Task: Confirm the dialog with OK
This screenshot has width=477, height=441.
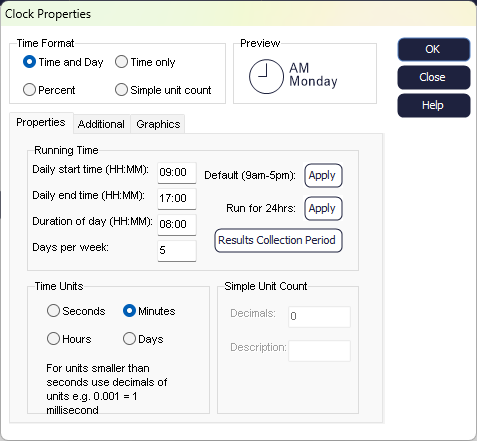Action: [x=434, y=49]
